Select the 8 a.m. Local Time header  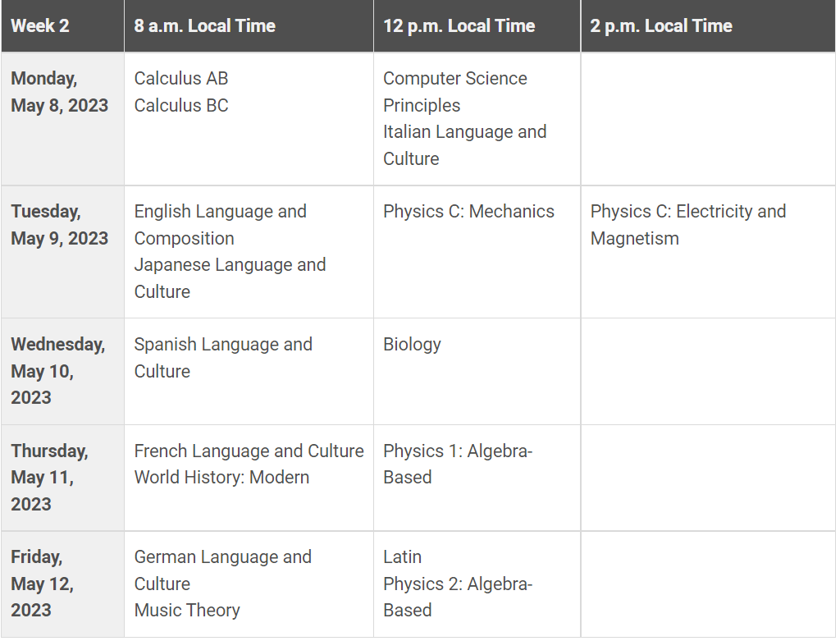(x=205, y=25)
